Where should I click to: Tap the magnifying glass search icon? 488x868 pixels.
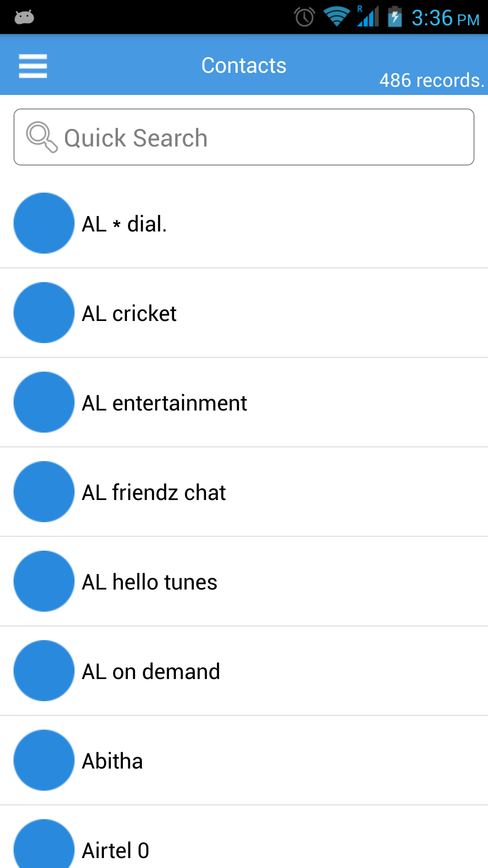click(x=42, y=137)
